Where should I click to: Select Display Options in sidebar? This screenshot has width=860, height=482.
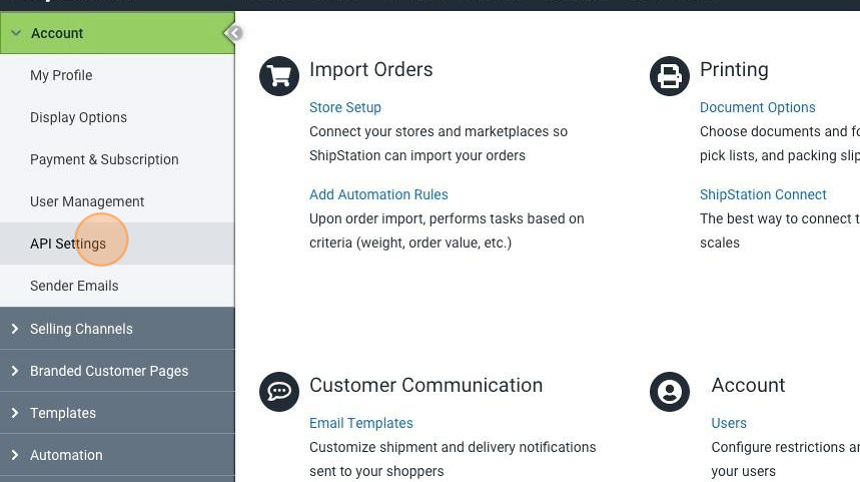point(78,117)
